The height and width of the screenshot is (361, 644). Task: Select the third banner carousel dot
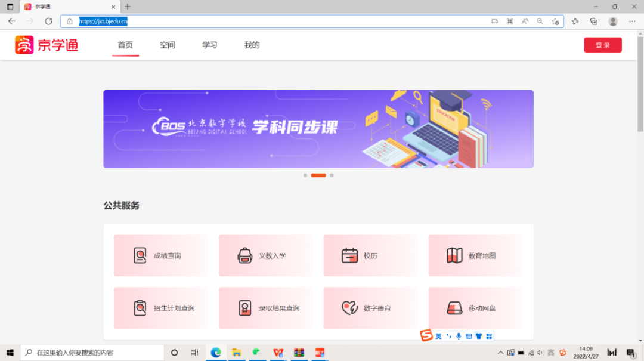click(332, 175)
